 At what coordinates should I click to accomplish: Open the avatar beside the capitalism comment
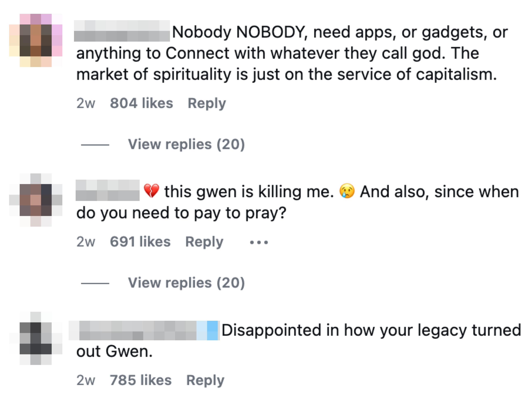point(36,40)
